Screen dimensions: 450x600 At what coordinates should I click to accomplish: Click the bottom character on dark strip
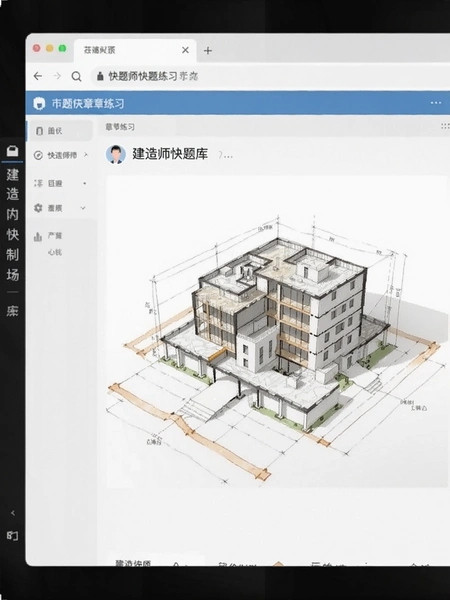[x=13, y=536]
